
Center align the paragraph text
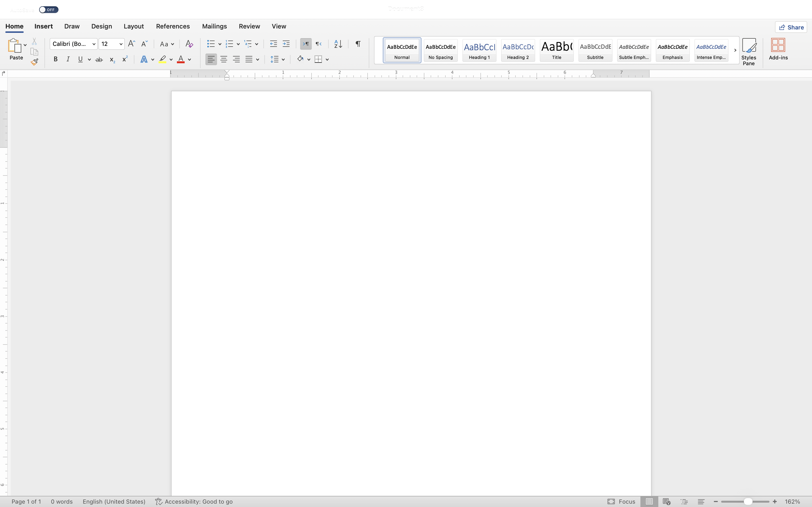pos(224,59)
